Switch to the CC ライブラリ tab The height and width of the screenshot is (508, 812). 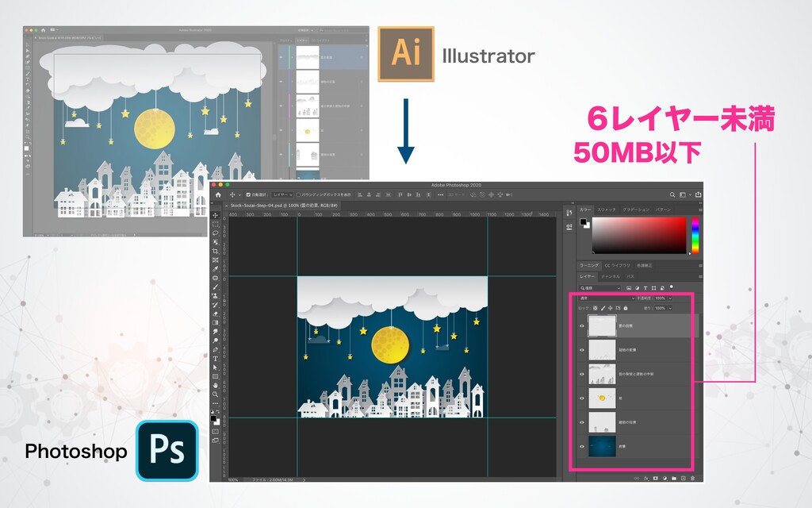coord(617,265)
